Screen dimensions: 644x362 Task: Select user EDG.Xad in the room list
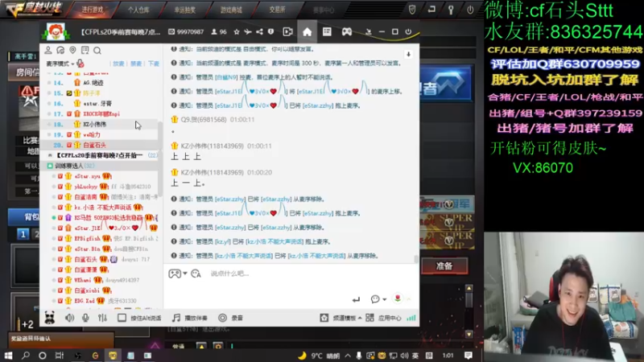[x=85, y=301]
